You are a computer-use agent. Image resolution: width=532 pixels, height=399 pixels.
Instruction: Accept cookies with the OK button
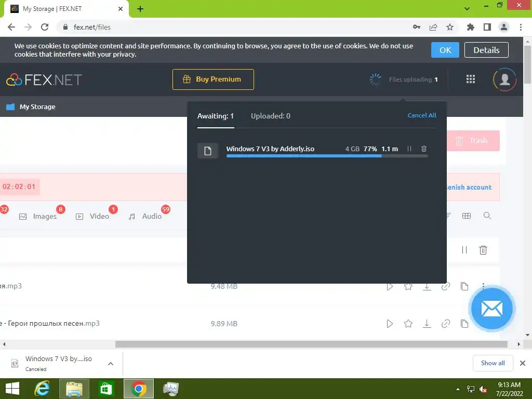click(x=445, y=50)
